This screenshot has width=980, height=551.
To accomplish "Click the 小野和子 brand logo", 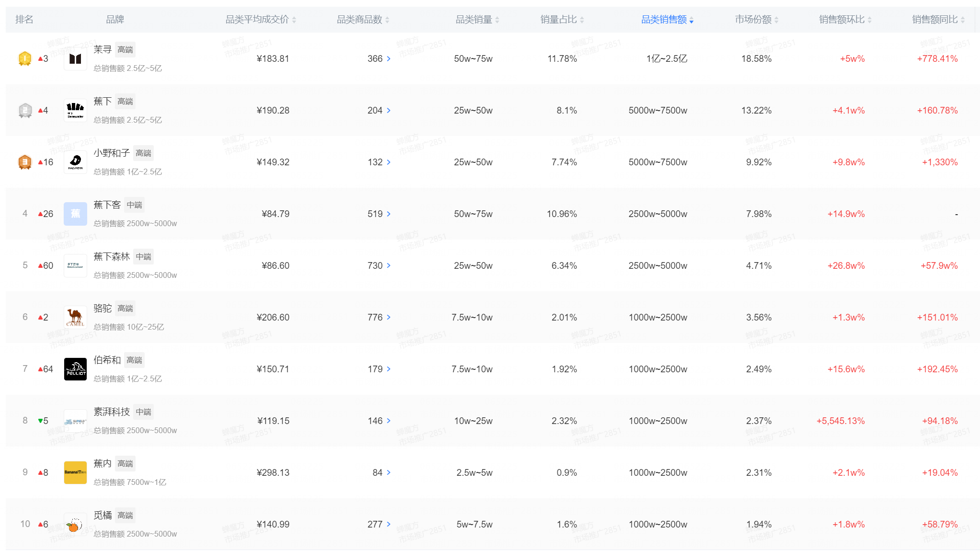I will pyautogui.click(x=75, y=162).
